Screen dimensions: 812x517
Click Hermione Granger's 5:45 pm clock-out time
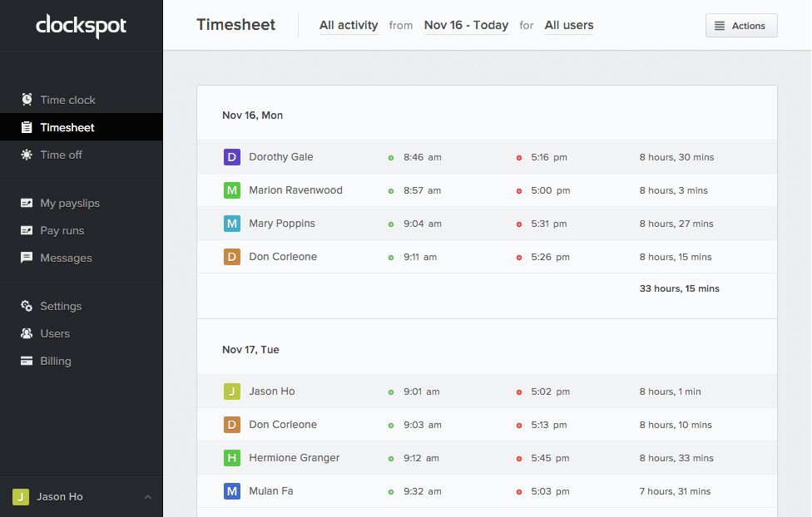[x=550, y=458]
